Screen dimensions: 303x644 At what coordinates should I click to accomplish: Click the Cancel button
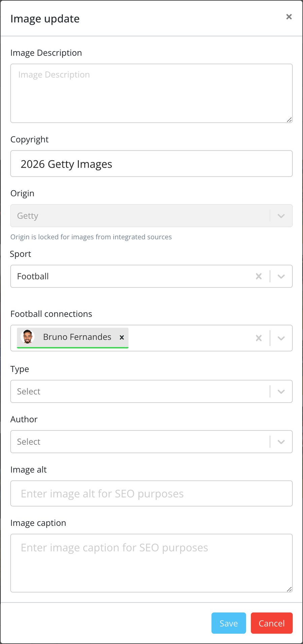[x=272, y=623]
